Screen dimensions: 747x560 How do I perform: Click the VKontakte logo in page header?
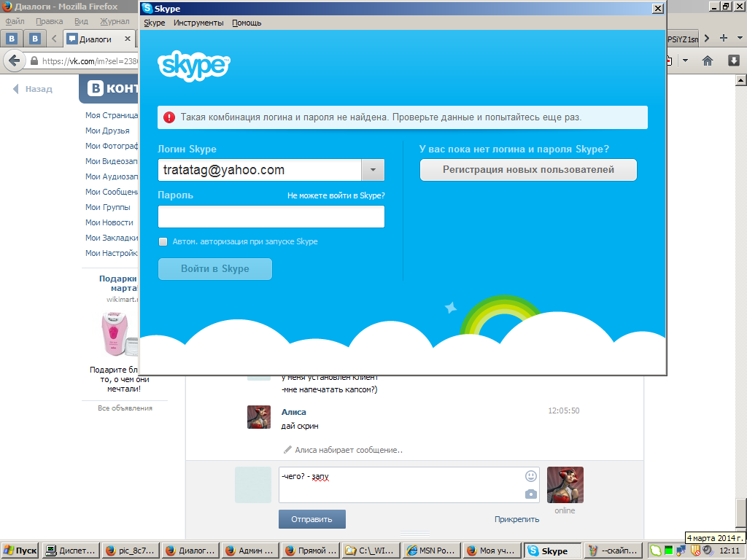click(x=109, y=89)
